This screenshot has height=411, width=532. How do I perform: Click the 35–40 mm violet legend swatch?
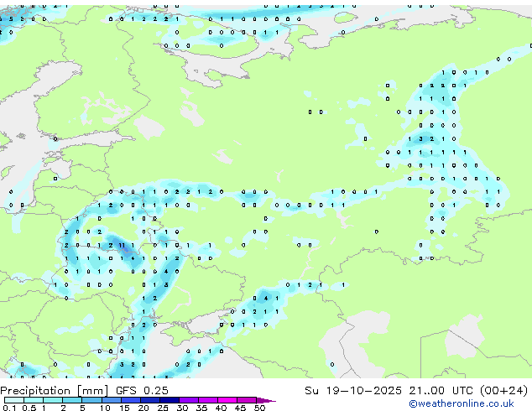pos(207,400)
